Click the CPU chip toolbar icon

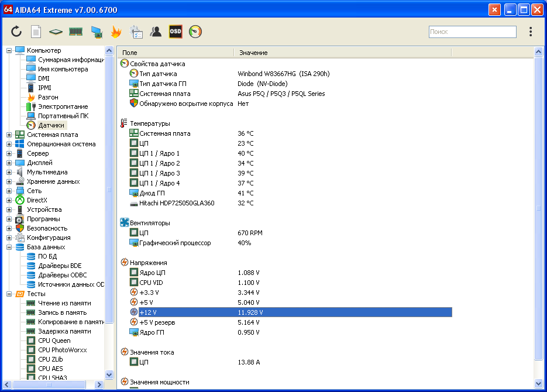(x=56, y=32)
